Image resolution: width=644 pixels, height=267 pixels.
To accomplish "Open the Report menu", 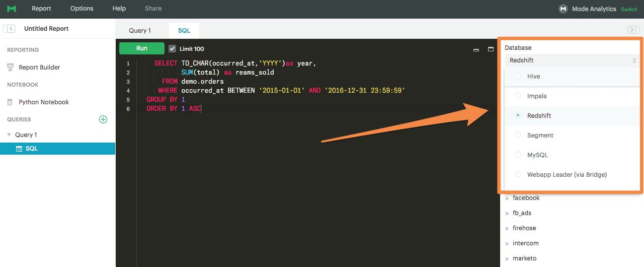I will click(41, 9).
